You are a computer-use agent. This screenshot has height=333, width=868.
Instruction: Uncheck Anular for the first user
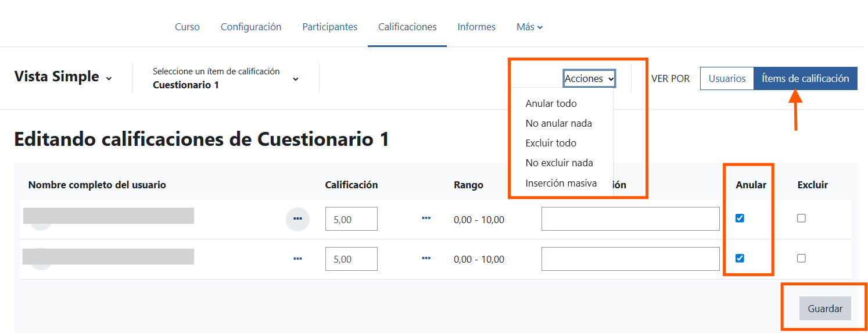(740, 219)
